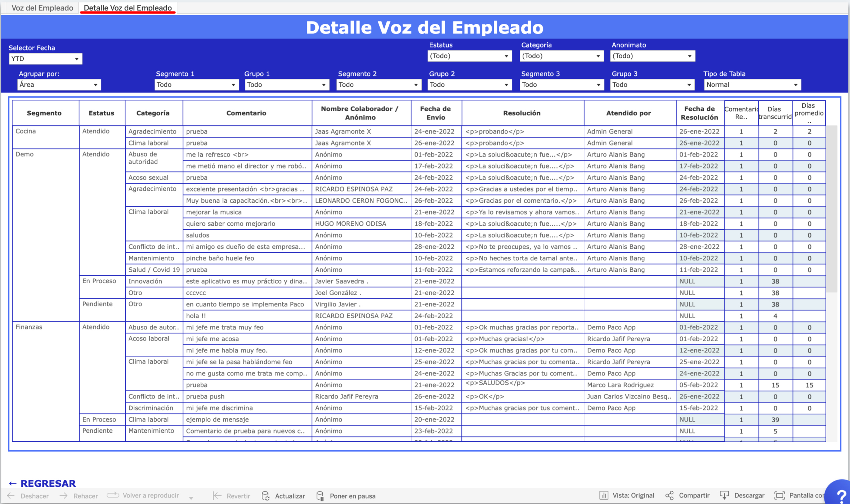Click the Segmento column header
Image resolution: width=850 pixels, height=504 pixels.
pos(45,113)
